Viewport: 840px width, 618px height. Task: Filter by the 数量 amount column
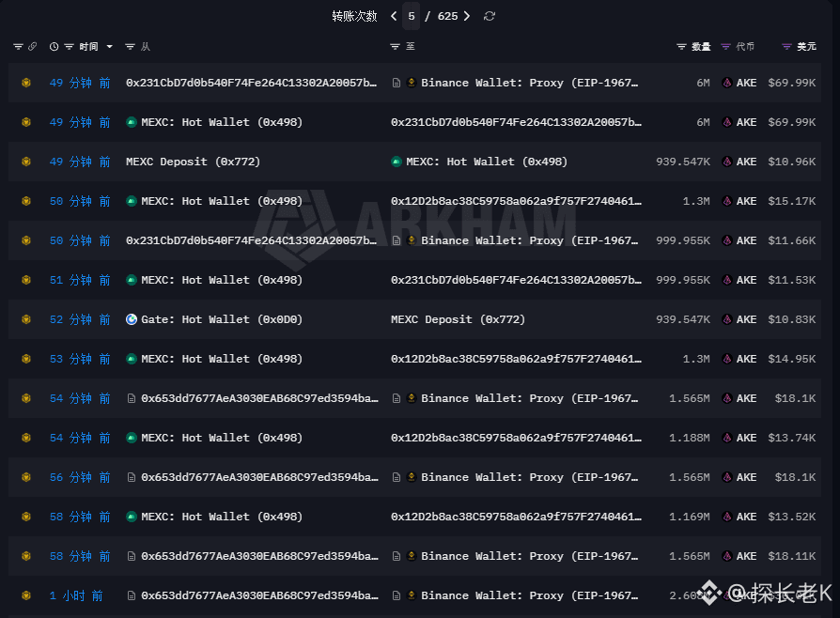tap(681, 47)
